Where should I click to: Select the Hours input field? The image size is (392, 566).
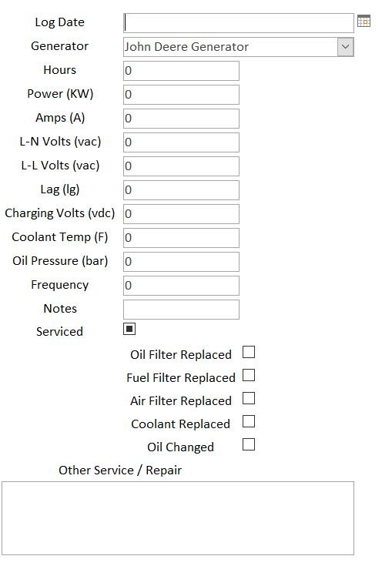[x=181, y=71]
